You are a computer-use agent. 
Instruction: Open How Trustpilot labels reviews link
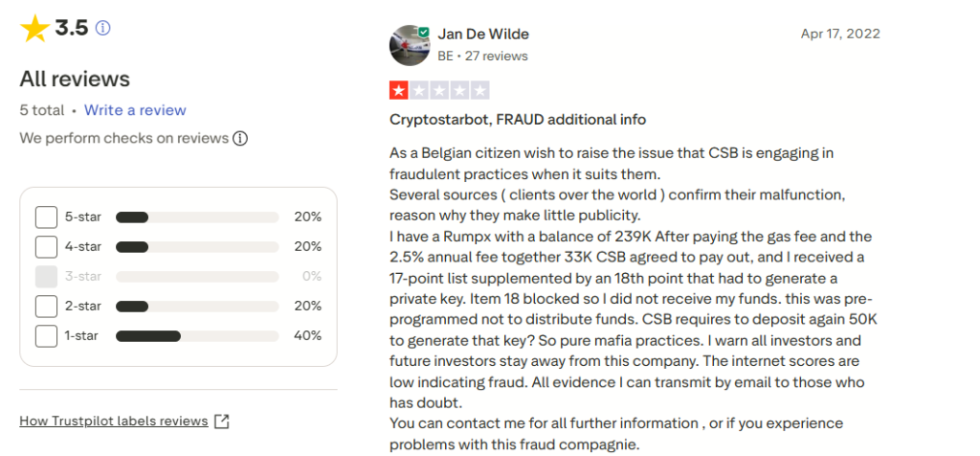(114, 421)
